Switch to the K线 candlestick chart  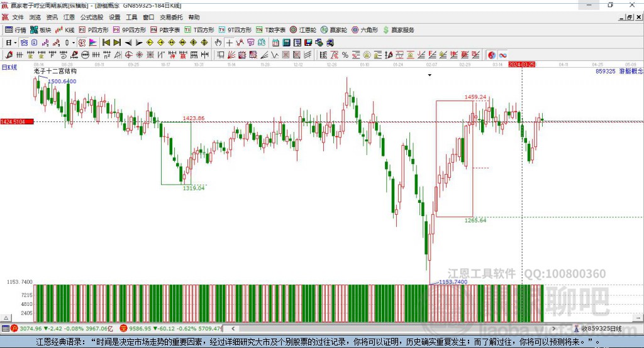pyautogui.click(x=65, y=30)
